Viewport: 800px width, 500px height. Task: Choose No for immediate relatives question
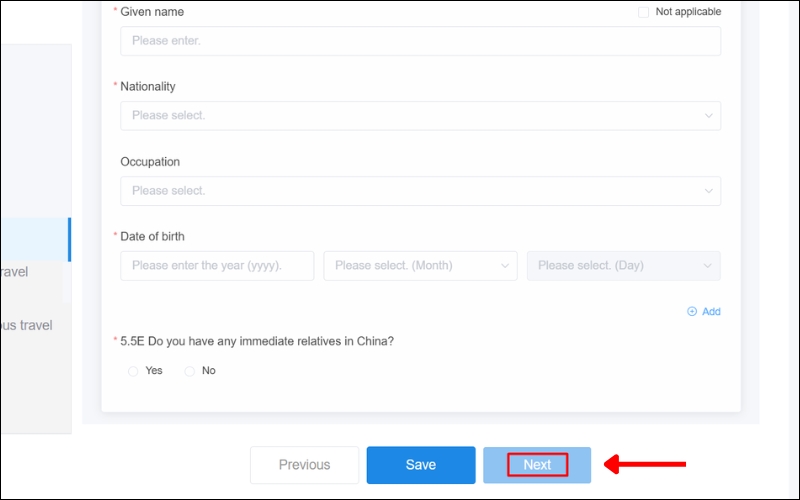pos(190,371)
